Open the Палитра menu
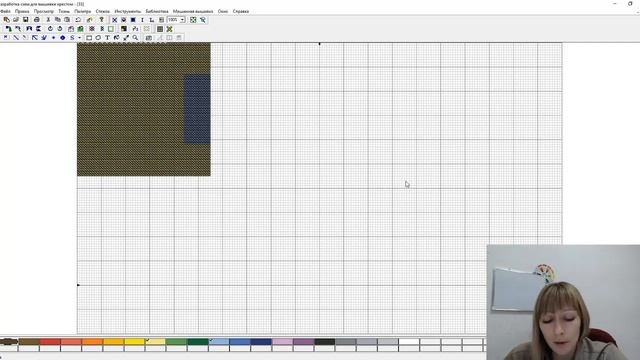640x360 pixels. tap(83, 11)
